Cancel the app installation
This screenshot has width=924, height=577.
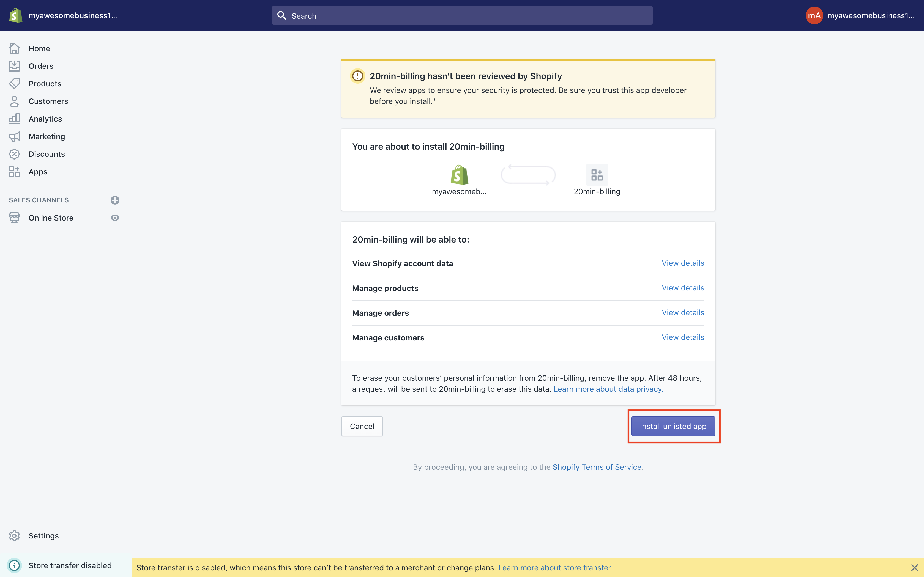pyautogui.click(x=362, y=426)
